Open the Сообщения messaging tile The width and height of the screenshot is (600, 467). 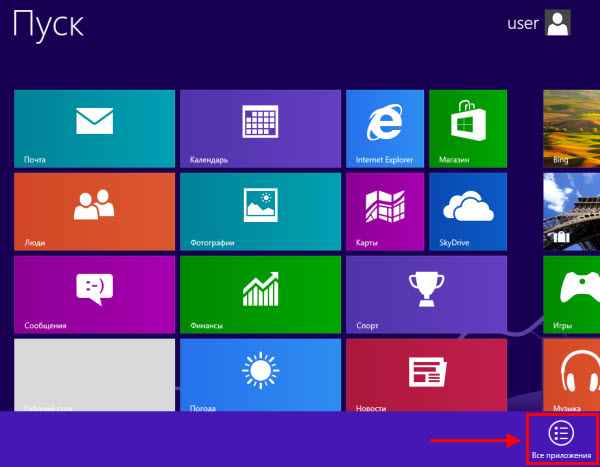point(94,293)
